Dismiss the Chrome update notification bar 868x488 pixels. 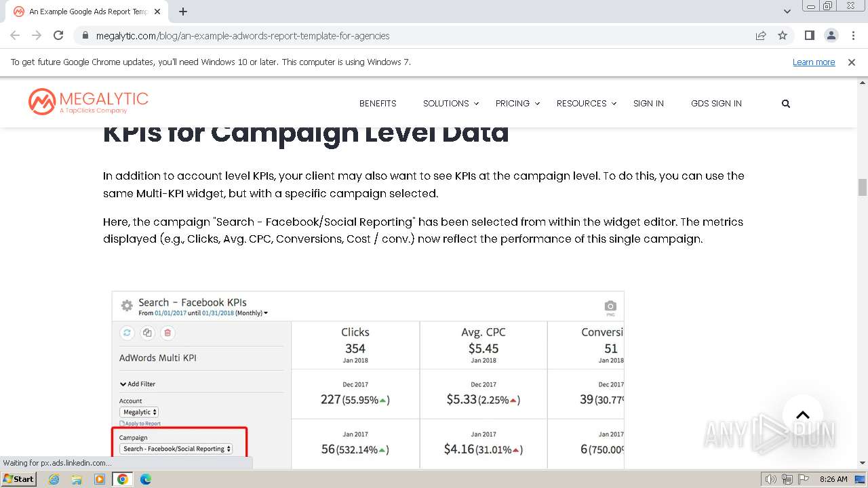click(x=852, y=62)
